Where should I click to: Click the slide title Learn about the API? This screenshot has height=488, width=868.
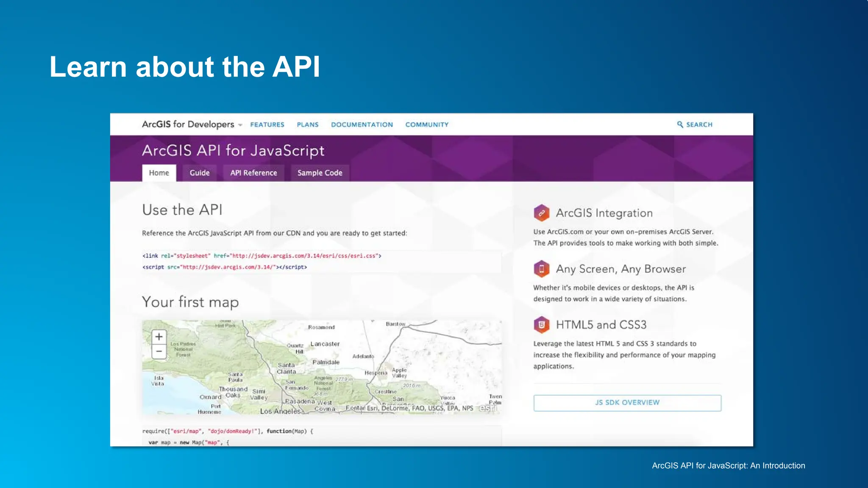coord(185,67)
